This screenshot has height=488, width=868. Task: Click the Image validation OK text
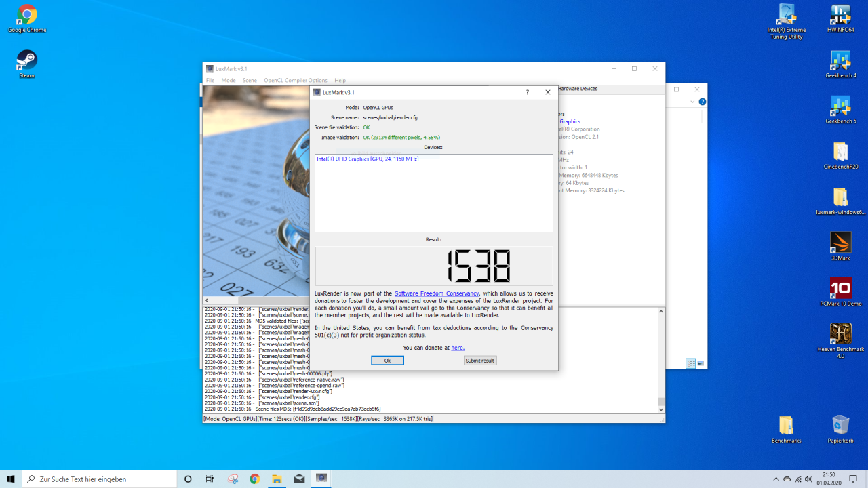pos(401,137)
